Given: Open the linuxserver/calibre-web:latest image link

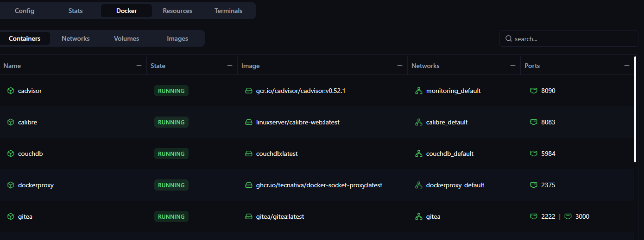Looking at the screenshot, I should click(x=297, y=123).
